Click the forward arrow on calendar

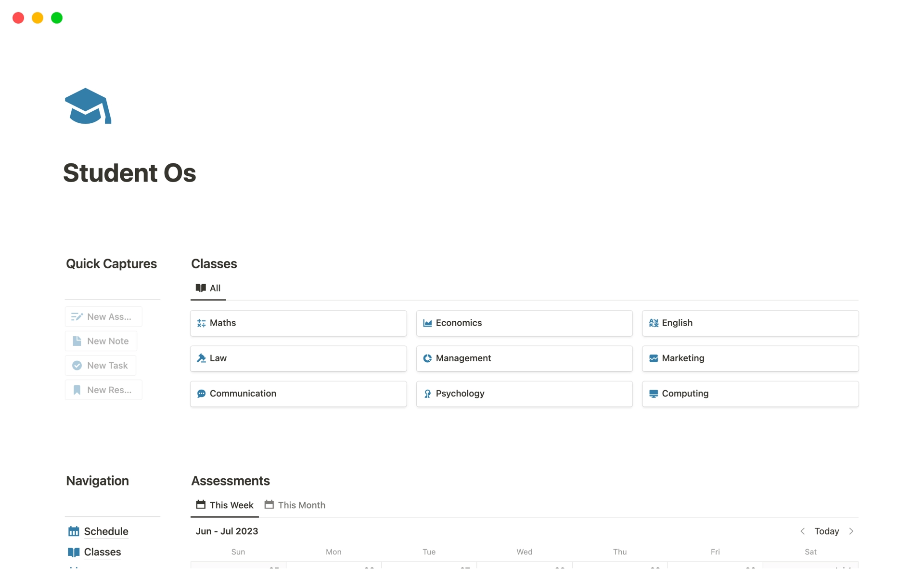point(852,531)
